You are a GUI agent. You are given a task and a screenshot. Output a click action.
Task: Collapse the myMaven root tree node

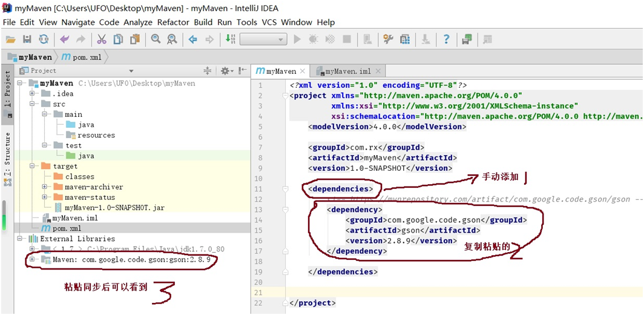point(20,84)
